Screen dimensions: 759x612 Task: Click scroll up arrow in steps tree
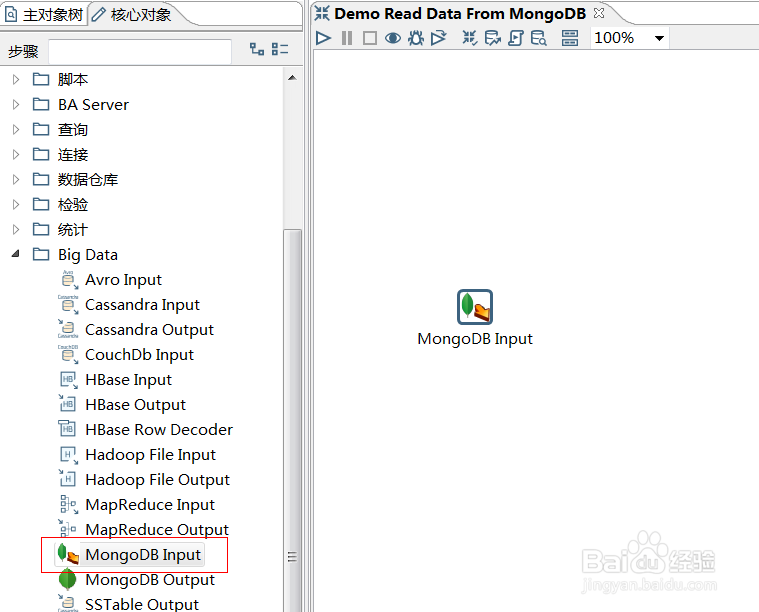coord(292,77)
